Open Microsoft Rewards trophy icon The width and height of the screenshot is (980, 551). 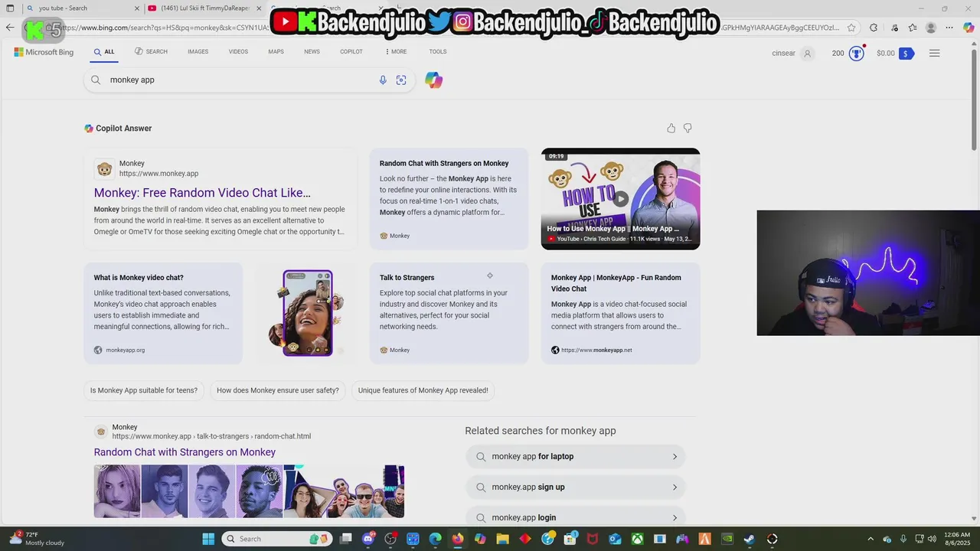point(857,53)
